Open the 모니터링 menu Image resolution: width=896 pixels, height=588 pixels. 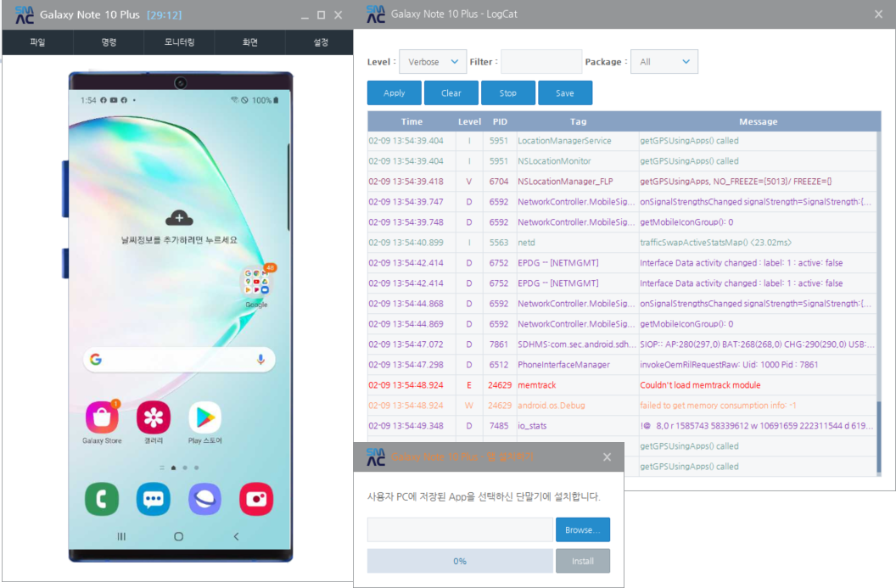[179, 42]
